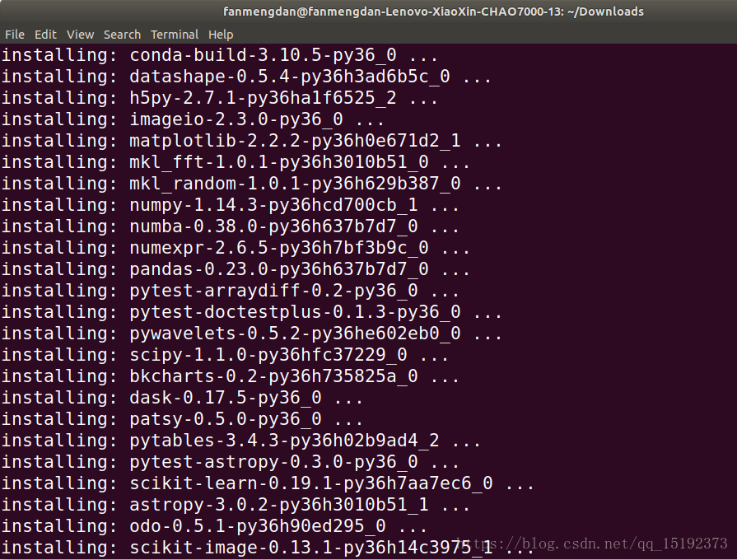Viewport: 737px width, 560px height.
Task: Click the scikit-learn-0.19.1-py36h7aa7ec6_0 line
Action: (268, 483)
